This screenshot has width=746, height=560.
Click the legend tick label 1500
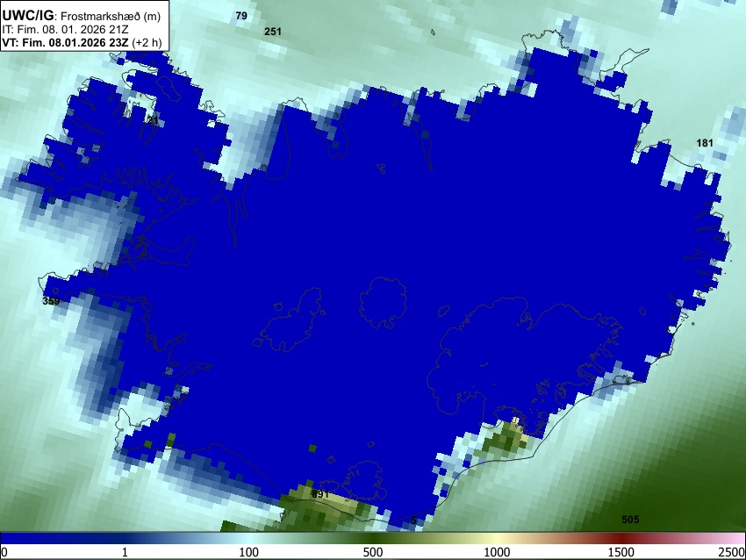tap(620, 552)
